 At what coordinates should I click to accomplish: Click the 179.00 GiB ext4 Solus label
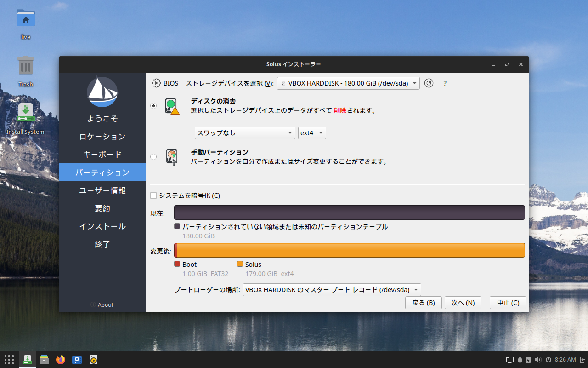[x=270, y=274]
